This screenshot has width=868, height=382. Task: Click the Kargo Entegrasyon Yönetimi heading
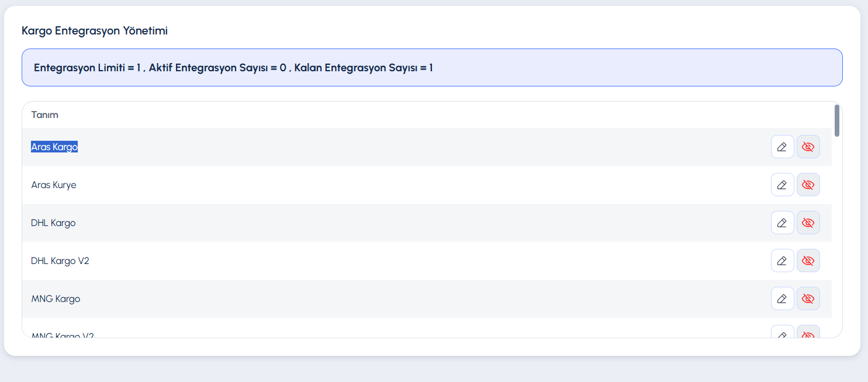[95, 31]
